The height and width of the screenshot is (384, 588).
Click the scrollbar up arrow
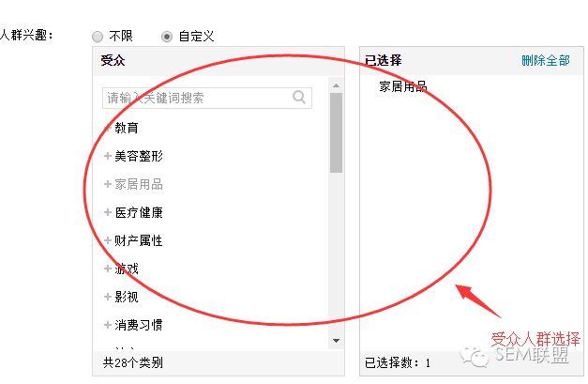coord(336,85)
